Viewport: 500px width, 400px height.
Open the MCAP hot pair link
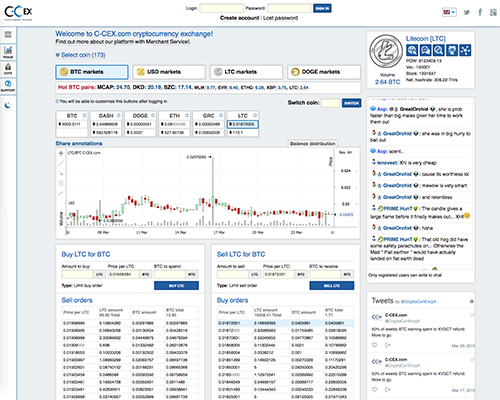pyautogui.click(x=114, y=87)
